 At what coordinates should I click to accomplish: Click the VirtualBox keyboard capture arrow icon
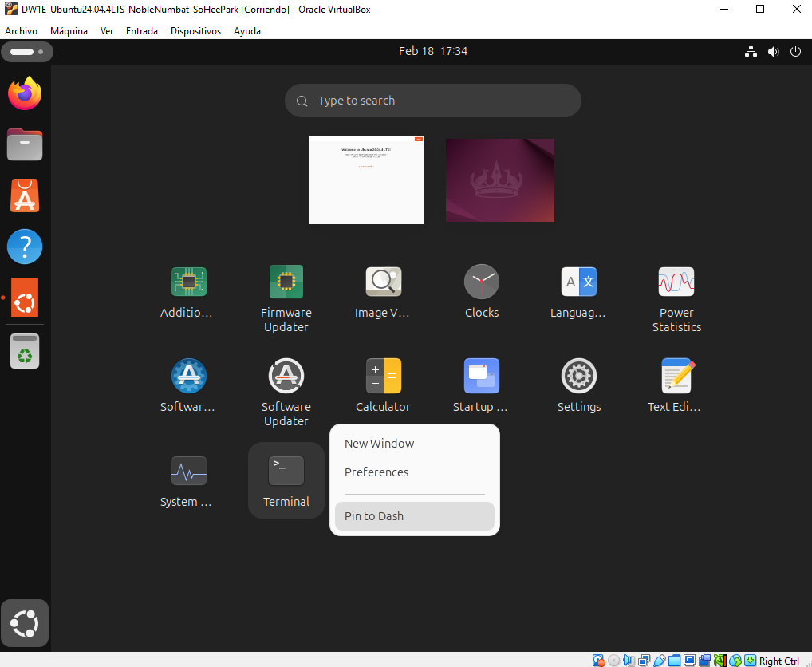click(x=750, y=661)
